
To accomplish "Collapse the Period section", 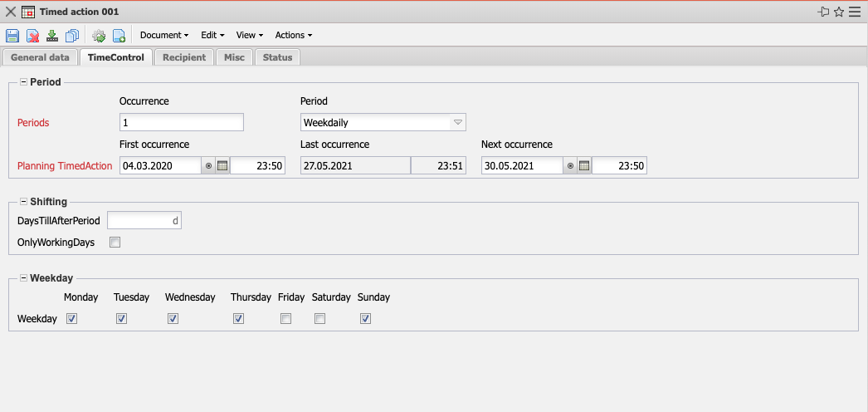I will [24, 82].
